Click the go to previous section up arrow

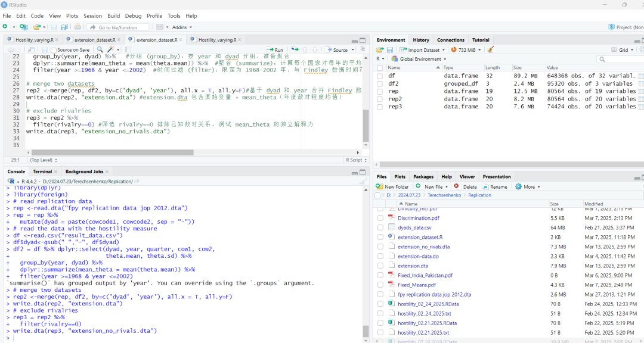coord(305,49)
